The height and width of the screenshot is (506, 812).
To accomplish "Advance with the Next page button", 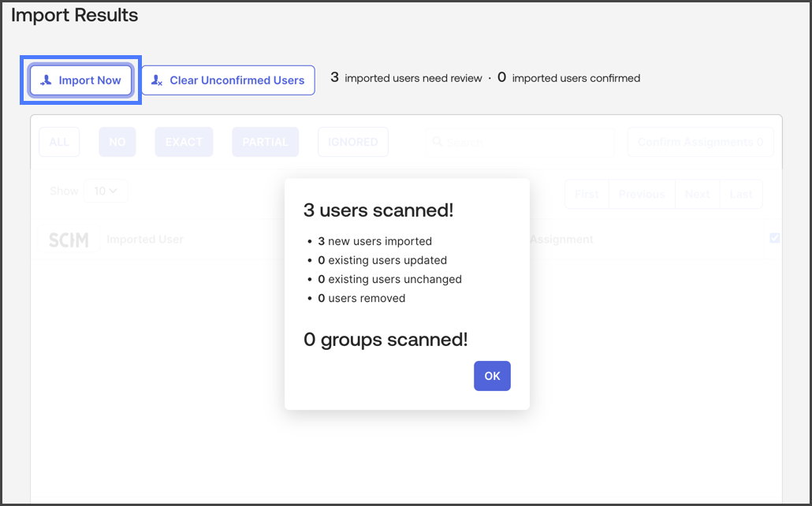I will click(698, 194).
